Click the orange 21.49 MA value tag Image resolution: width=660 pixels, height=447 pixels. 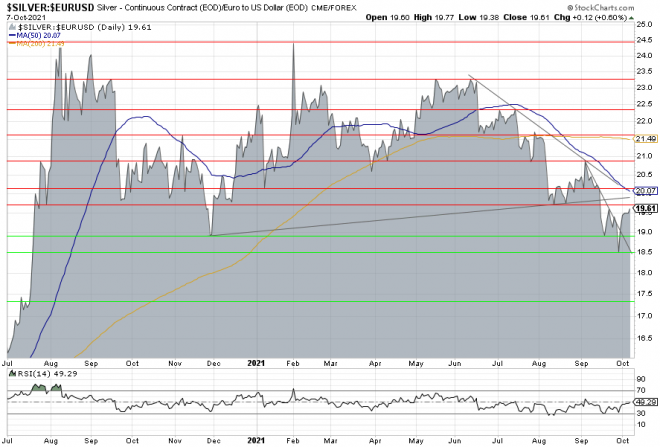[x=645, y=138]
